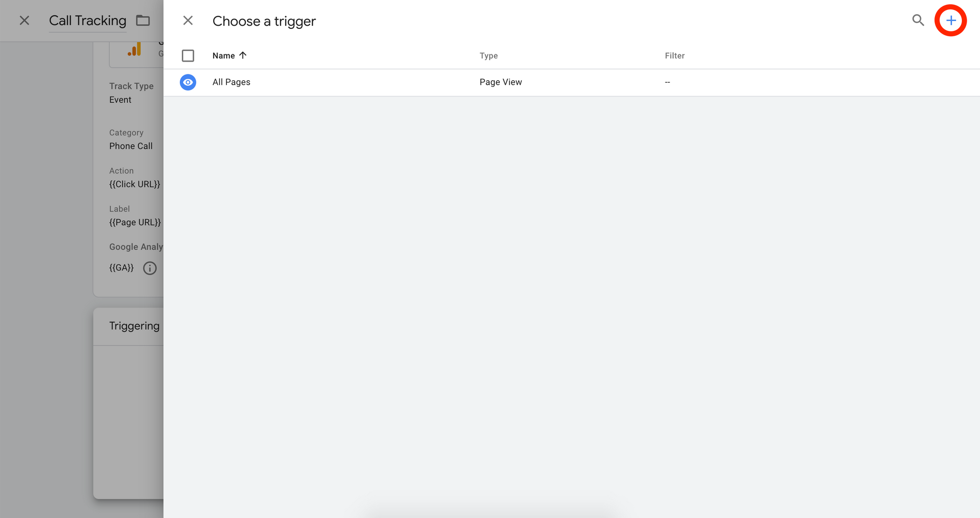Click the {{Page URL}} label value

135,222
